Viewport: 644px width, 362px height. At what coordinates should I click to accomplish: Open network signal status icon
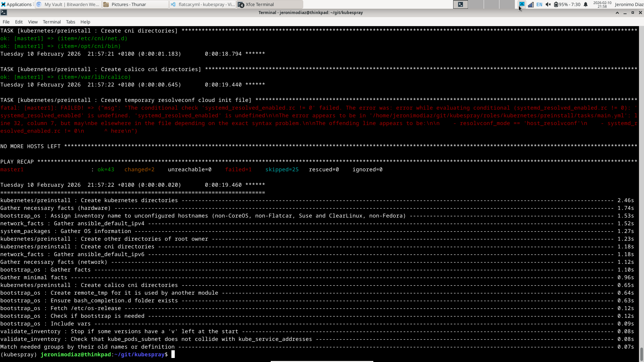pyautogui.click(x=531, y=4)
